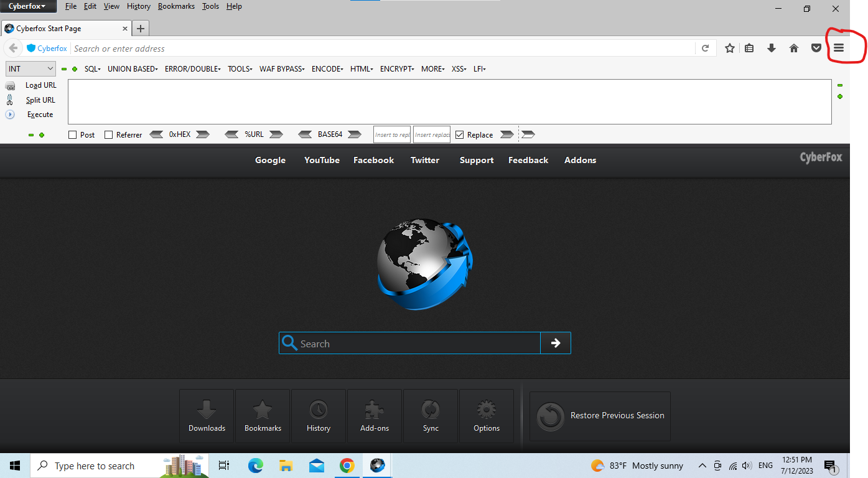Click the green plus below Execute
This screenshot has height=478, width=868.
[42, 135]
